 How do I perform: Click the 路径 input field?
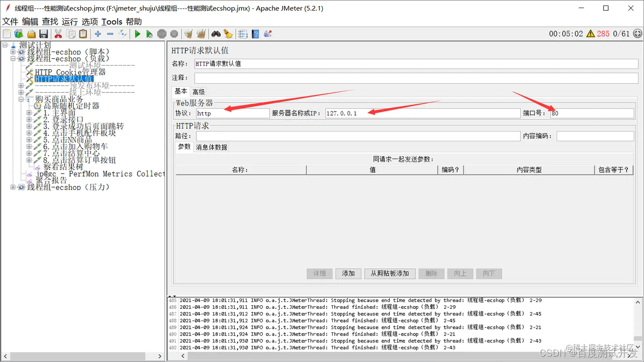point(358,136)
